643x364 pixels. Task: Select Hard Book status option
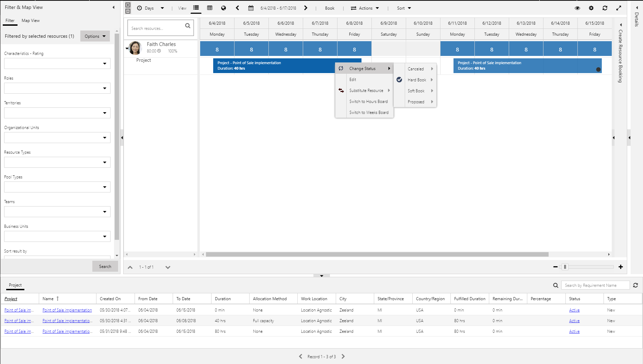tap(415, 80)
